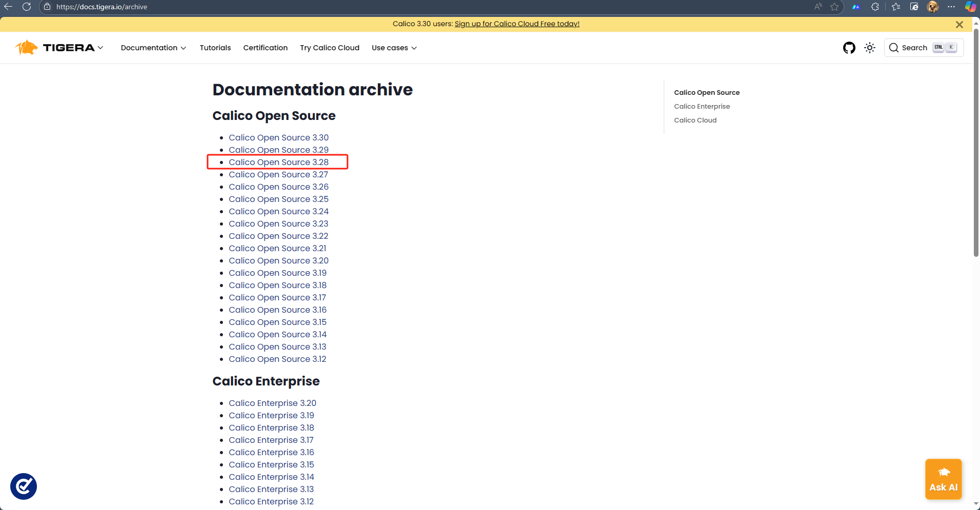Open Calico Open Source 3.12 docs

[277, 359]
